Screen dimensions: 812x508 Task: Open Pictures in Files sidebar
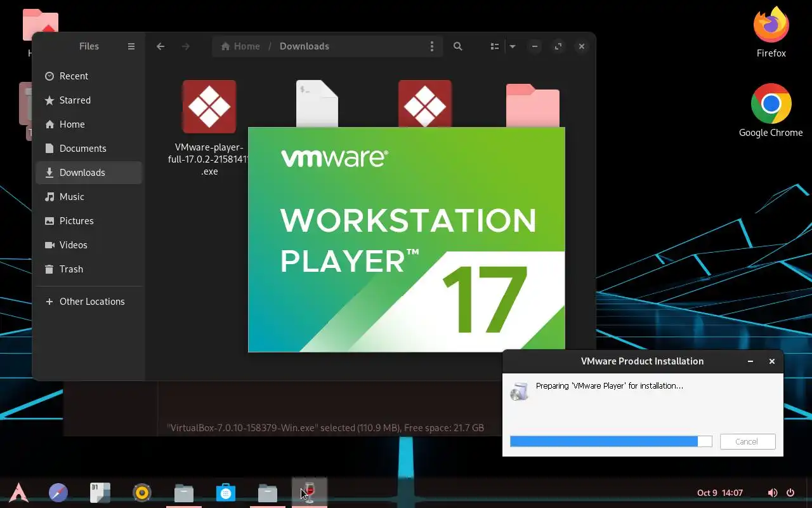point(89,221)
